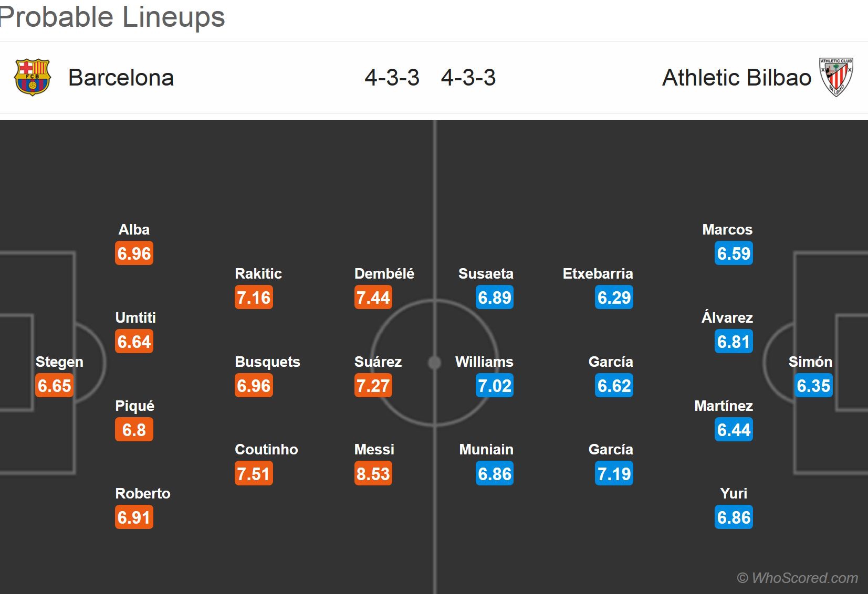Click player name Susaeta
Image resolution: width=868 pixels, height=594 pixels.
tap(486, 273)
